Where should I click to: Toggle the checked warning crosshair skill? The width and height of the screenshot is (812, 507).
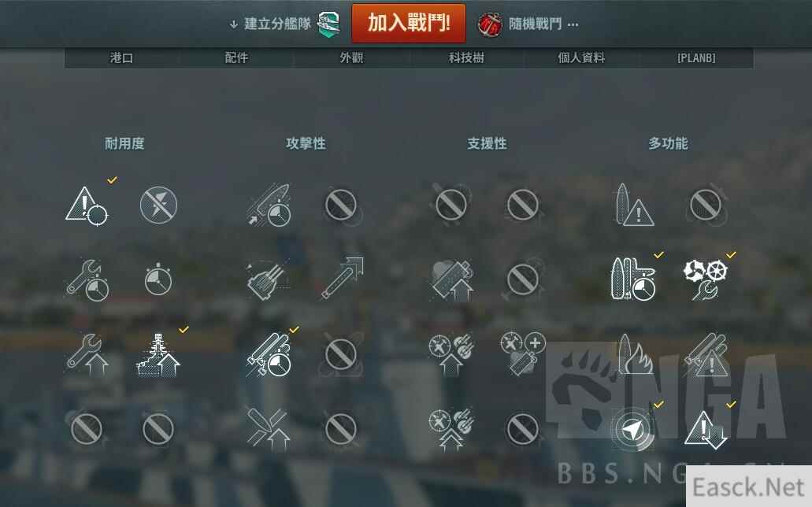coord(87,206)
